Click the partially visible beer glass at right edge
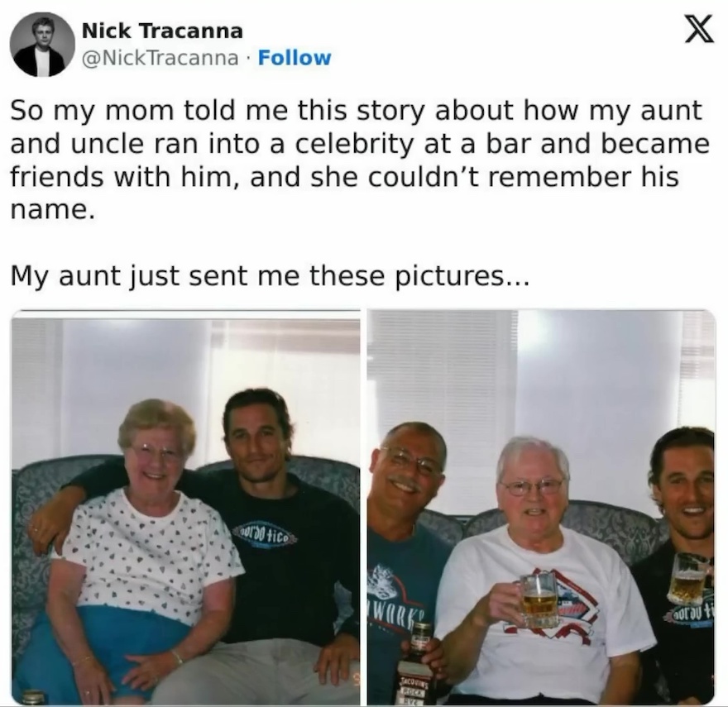This screenshot has width=728, height=707. click(692, 578)
